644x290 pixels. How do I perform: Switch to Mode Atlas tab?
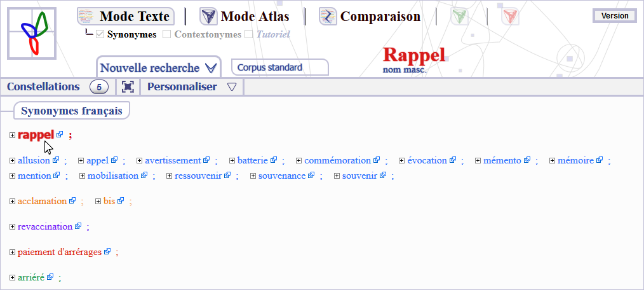click(x=245, y=17)
